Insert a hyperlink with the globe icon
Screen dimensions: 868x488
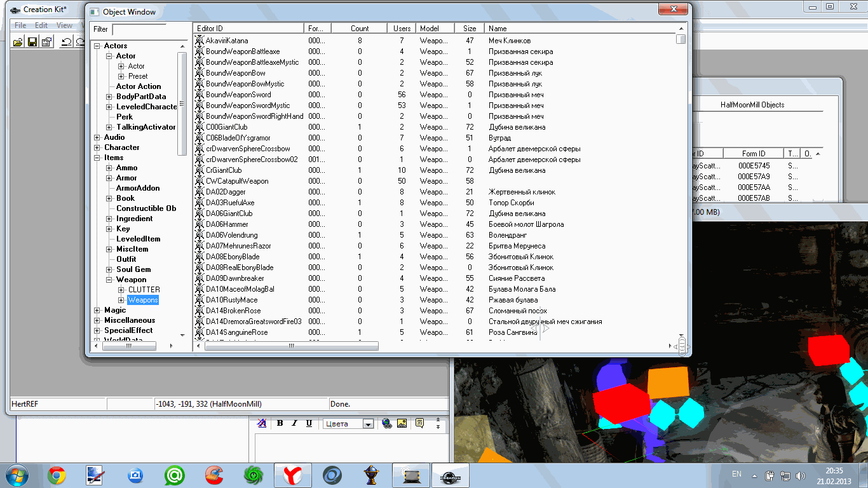tap(387, 423)
